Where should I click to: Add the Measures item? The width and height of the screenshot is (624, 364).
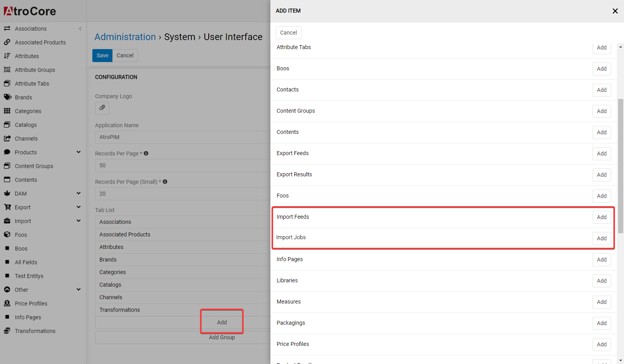(x=602, y=302)
